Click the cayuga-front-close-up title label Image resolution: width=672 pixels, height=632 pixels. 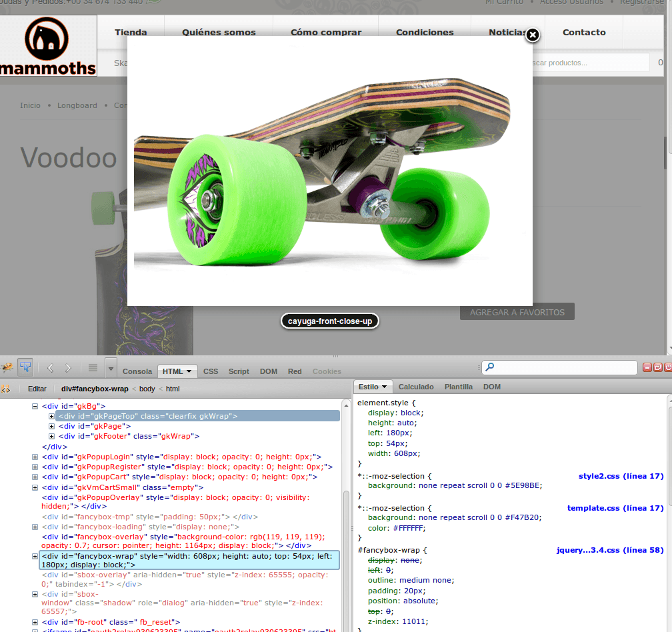click(x=329, y=321)
